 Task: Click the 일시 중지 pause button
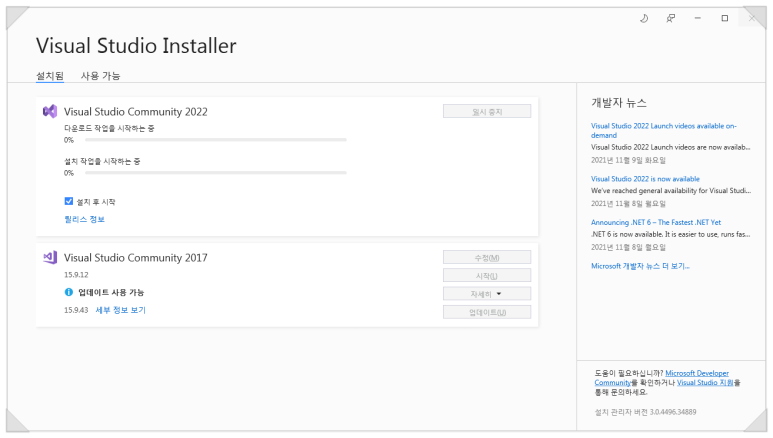coord(487,111)
